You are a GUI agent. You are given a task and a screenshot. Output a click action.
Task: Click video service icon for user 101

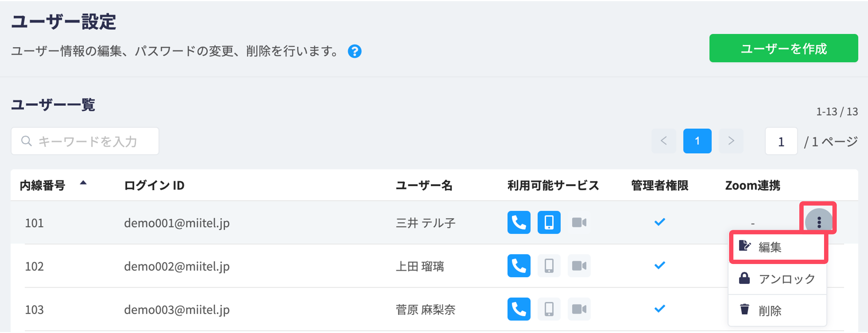pos(579,223)
